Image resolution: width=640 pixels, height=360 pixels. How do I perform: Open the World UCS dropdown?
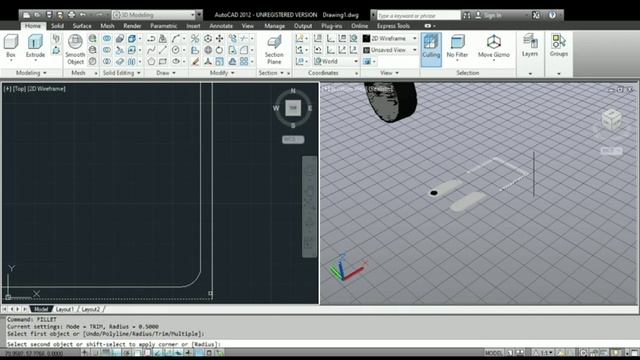click(336, 61)
